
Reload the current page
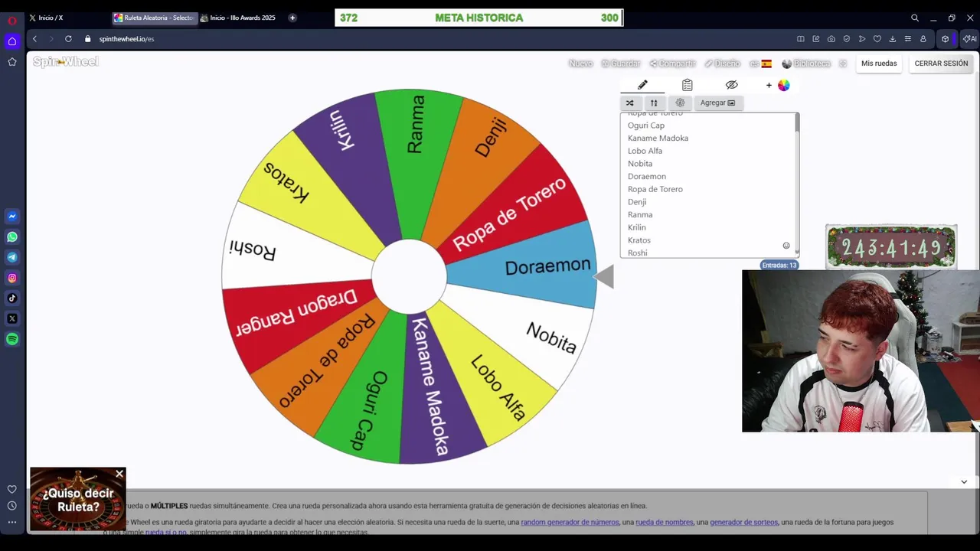(68, 39)
